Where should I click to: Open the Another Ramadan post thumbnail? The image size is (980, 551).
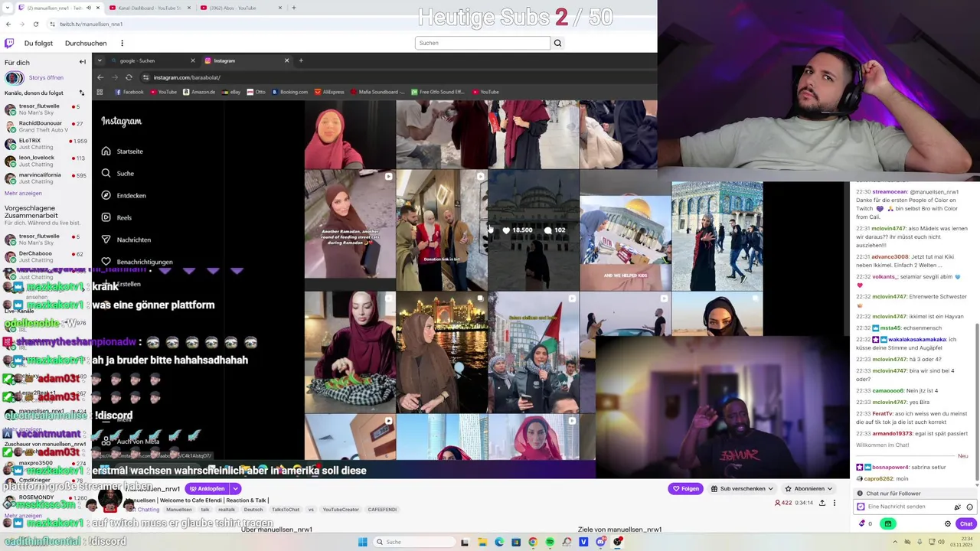pyautogui.click(x=350, y=230)
